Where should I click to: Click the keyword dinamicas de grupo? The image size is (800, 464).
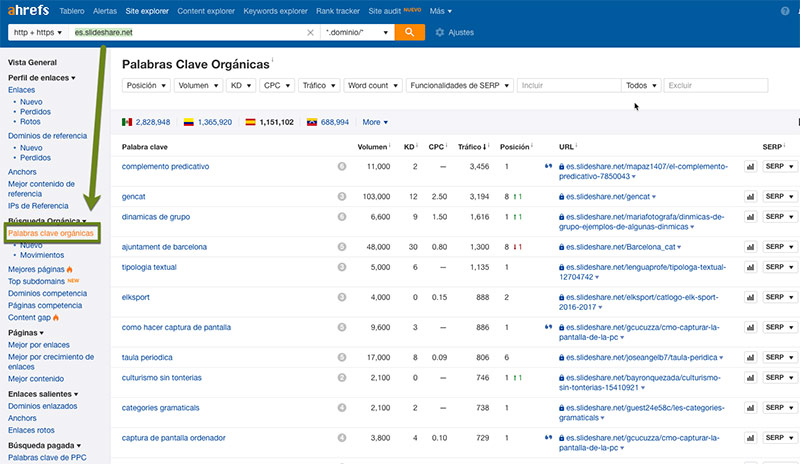click(156, 217)
